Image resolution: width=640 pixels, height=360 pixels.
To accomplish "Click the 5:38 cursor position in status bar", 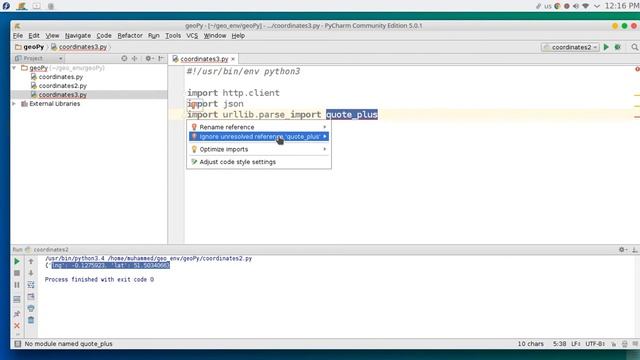I will 559,344.
